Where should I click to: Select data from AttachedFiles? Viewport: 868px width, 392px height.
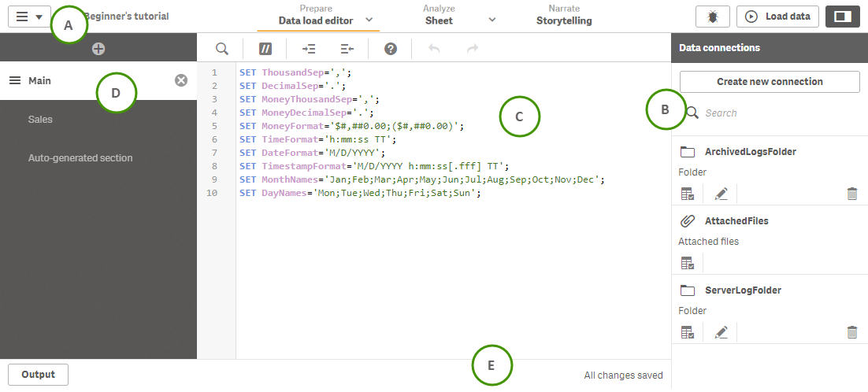pos(687,263)
